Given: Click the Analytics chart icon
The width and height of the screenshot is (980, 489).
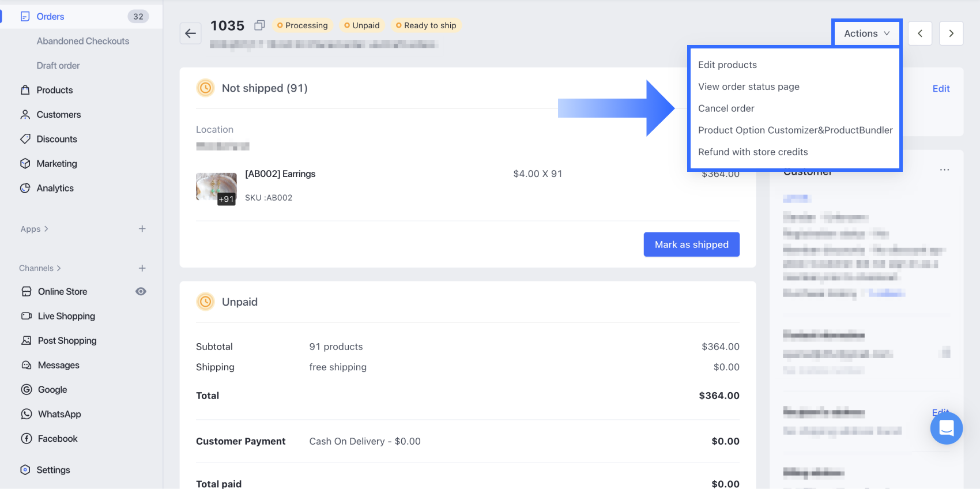Looking at the screenshot, I should 25,188.
